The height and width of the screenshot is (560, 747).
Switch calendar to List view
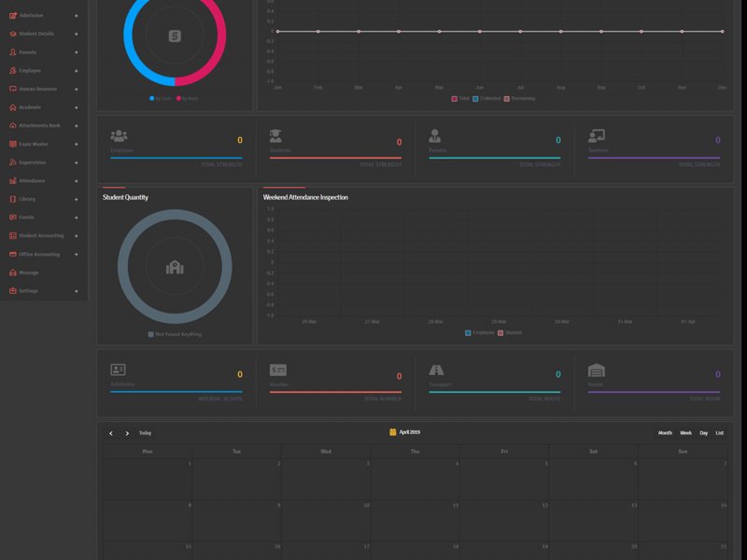click(x=720, y=433)
